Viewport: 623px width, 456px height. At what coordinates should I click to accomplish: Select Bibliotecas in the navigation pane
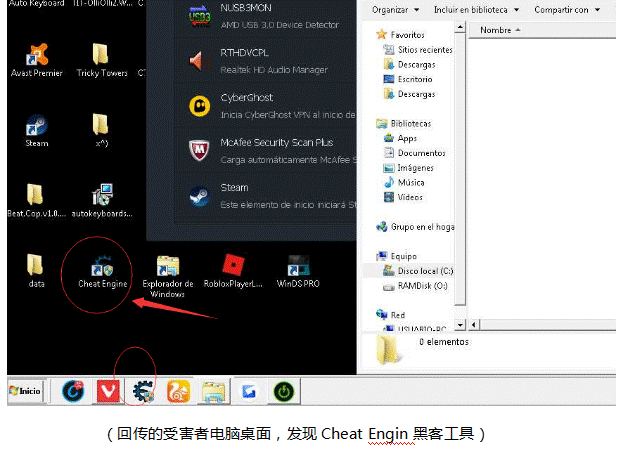[403, 124]
